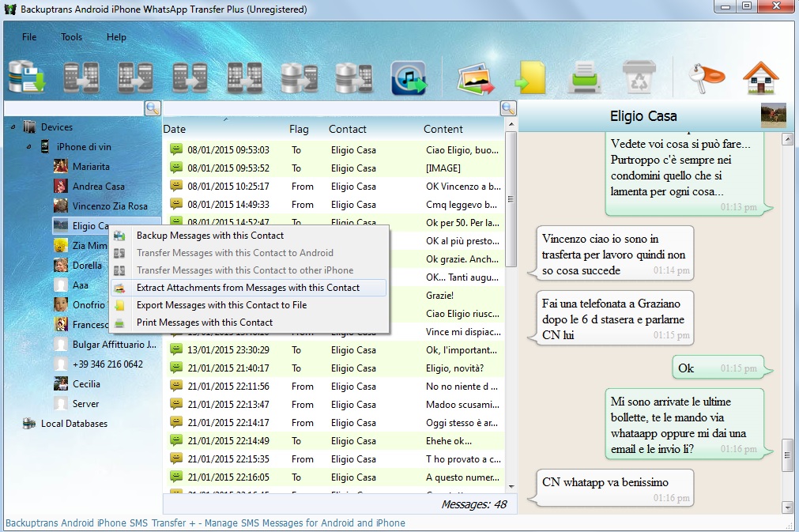The height and width of the screenshot is (532, 799).
Task: Click the "Messages: 48" count
Action: (x=474, y=504)
